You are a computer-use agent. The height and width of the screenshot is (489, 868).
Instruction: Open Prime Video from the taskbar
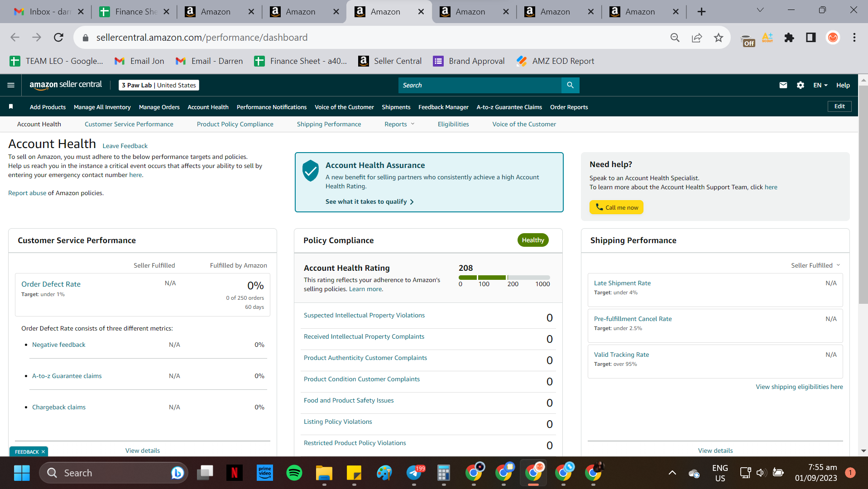264,473
